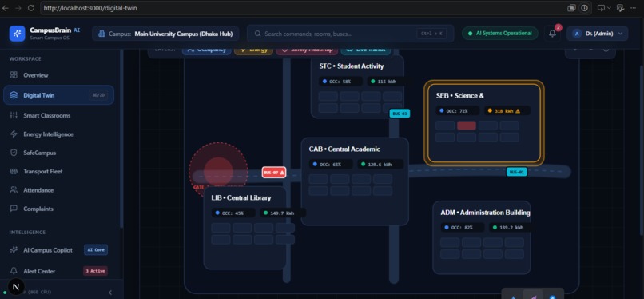644x299 pixels.
Task: Click the campus building icon in selector
Action: pos(102,34)
